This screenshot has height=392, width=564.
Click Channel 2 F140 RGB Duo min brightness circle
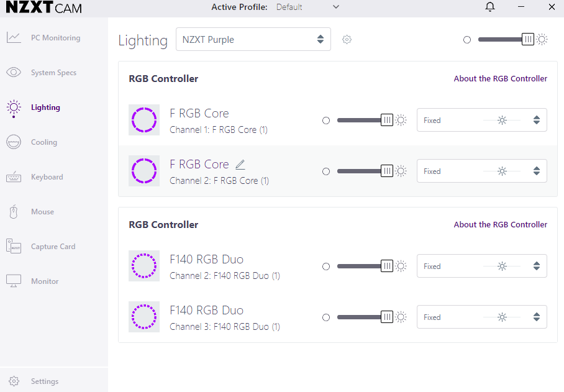326,267
